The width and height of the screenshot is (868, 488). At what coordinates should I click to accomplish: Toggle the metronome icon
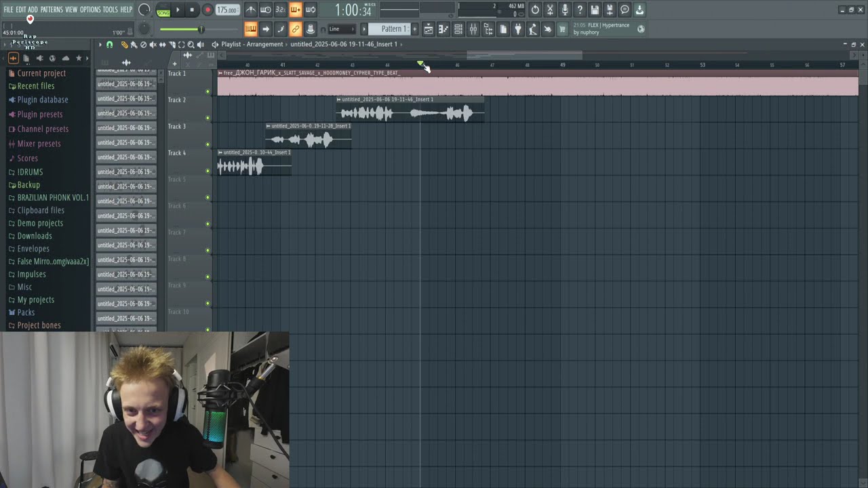[251, 9]
